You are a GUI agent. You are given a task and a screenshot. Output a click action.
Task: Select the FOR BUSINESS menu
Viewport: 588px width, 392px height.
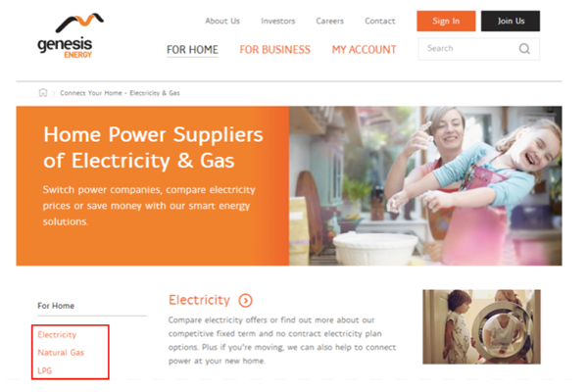274,50
